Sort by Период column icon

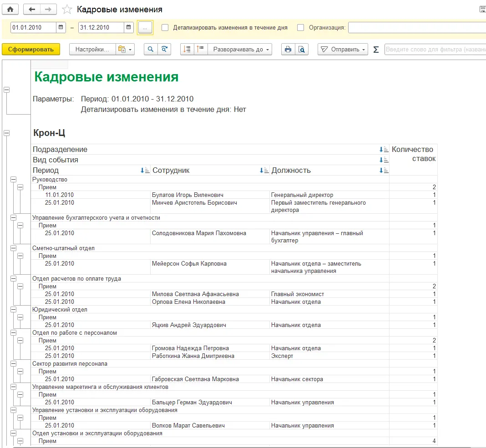tap(145, 170)
